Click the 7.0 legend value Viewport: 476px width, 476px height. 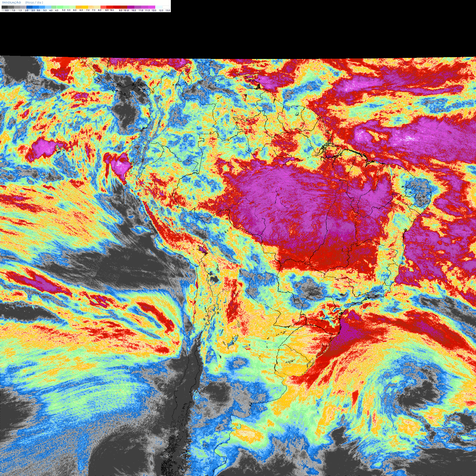tap(88, 10)
